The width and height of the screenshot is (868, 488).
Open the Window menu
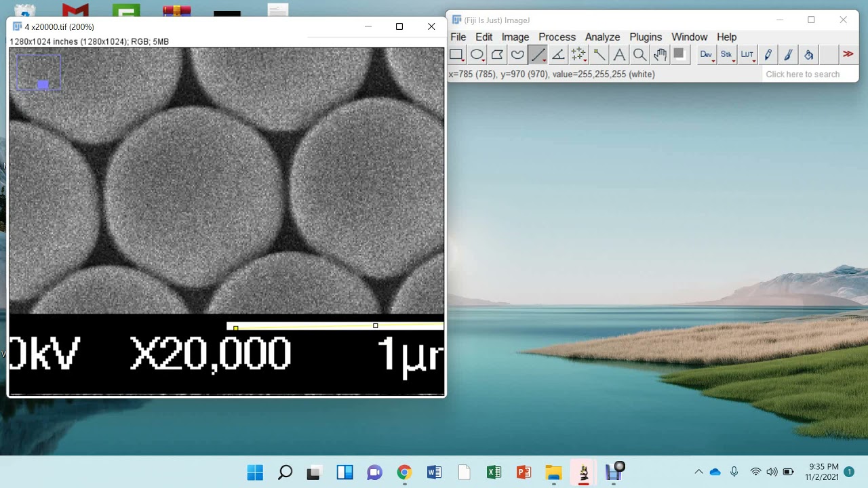point(690,37)
